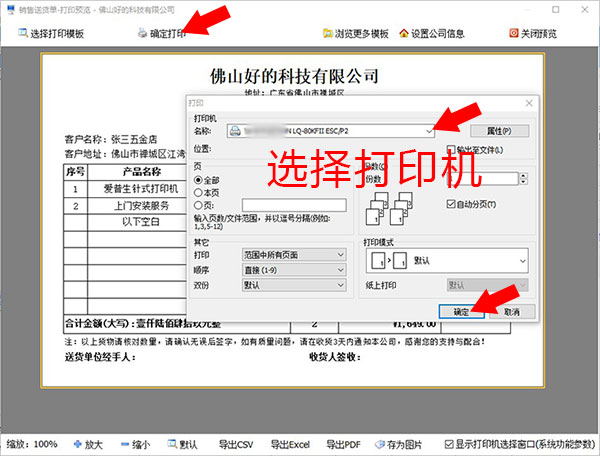Click the 缩小 zoom-out icon
The image size is (600, 456).
click(125, 444)
